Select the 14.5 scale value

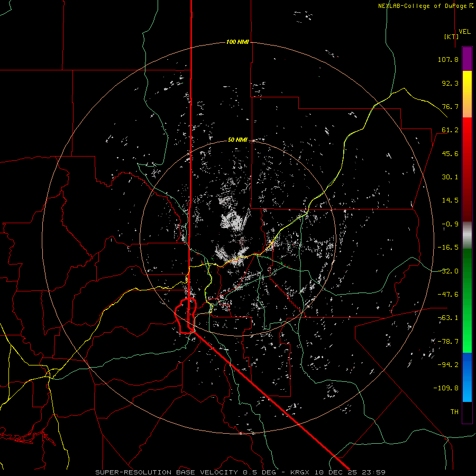[450, 200]
